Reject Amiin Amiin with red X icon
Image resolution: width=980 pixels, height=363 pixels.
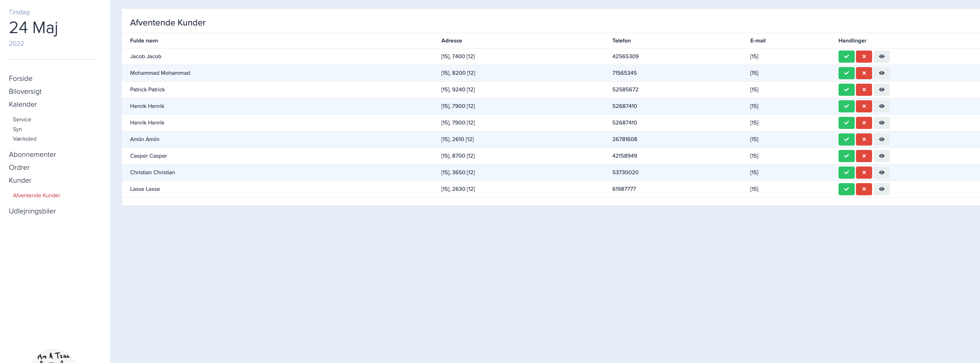pos(864,139)
